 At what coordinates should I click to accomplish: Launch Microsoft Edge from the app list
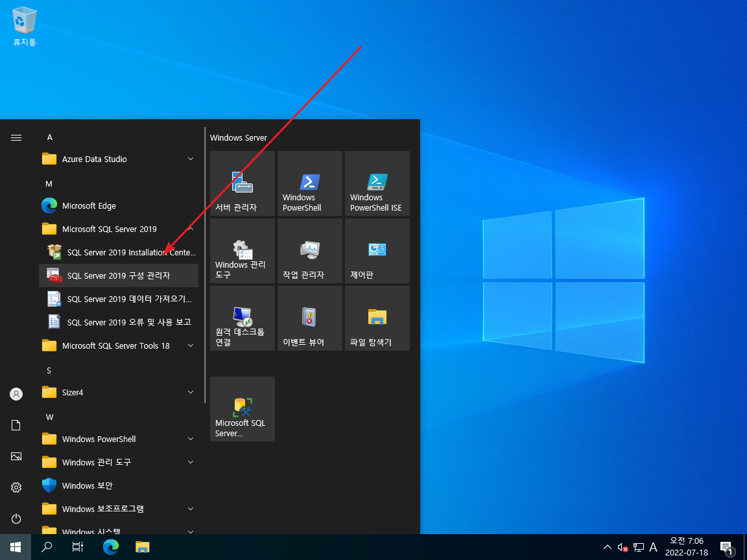[119, 205]
